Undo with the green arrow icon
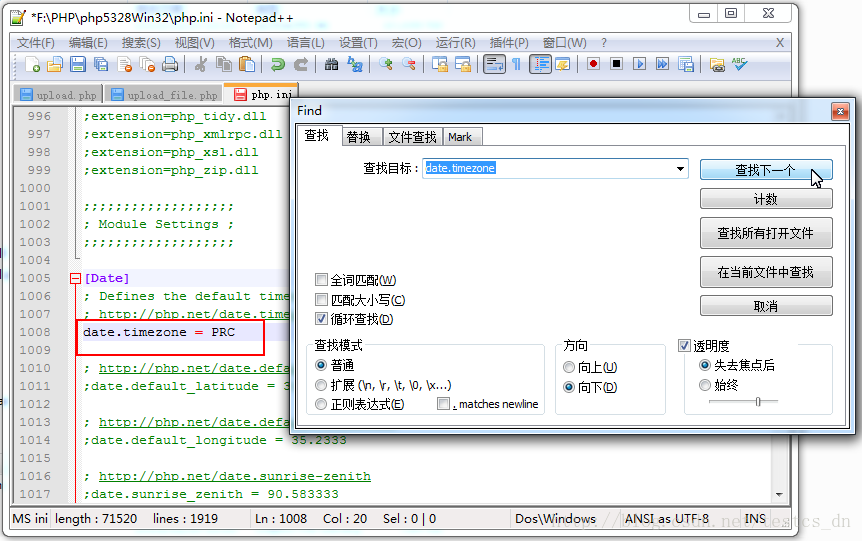Image resolution: width=862 pixels, height=541 pixels. coord(278,64)
